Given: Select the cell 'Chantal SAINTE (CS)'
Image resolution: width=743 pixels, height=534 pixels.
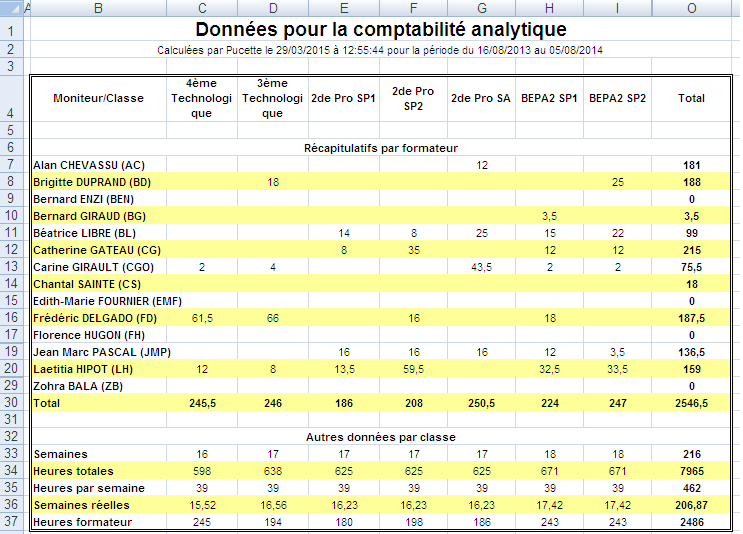Looking at the screenshot, I should 99,284.
